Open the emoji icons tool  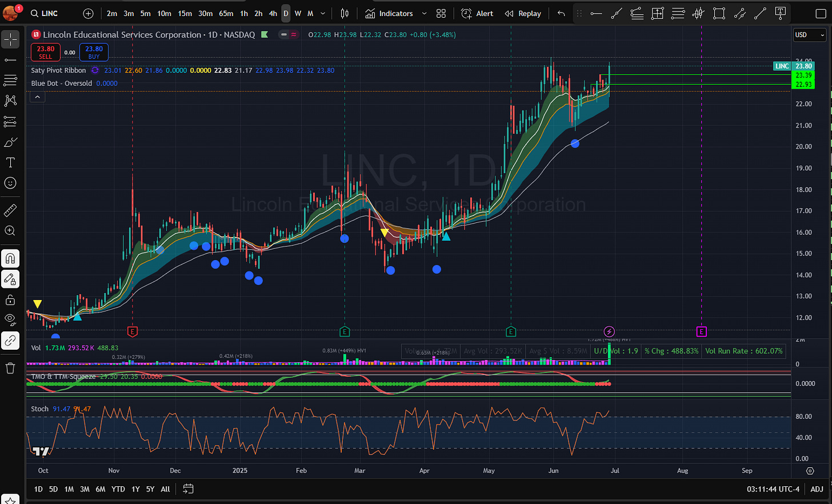coord(10,183)
